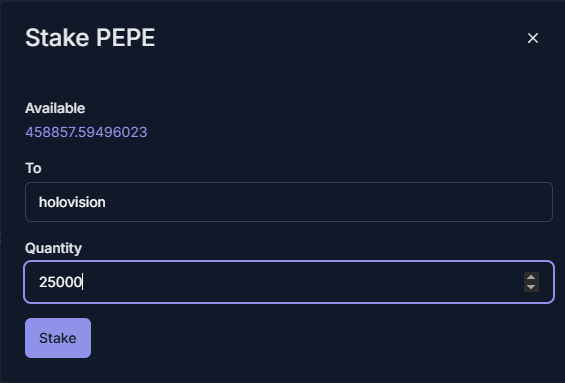The width and height of the screenshot is (565, 383).
Task: Use available balance 458857.59496023
Action: coord(86,132)
